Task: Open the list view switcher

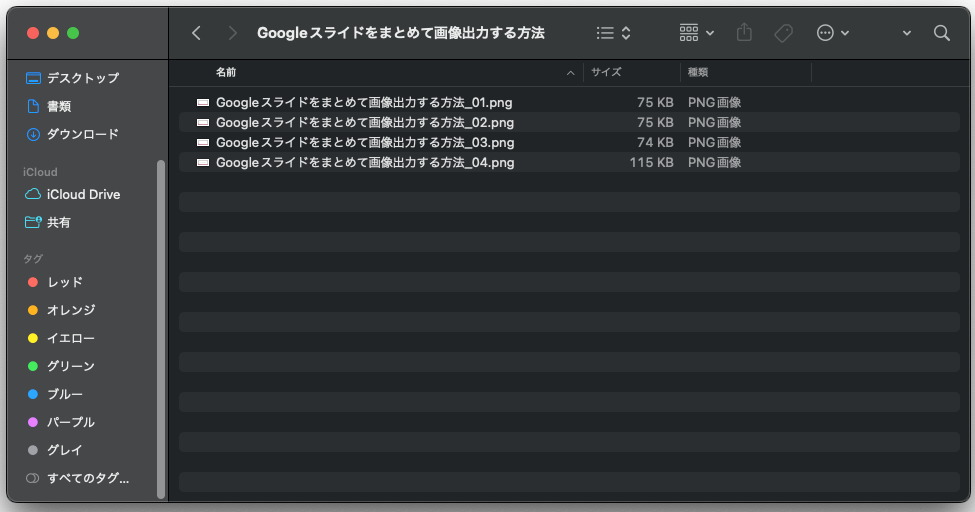Action: pos(613,33)
